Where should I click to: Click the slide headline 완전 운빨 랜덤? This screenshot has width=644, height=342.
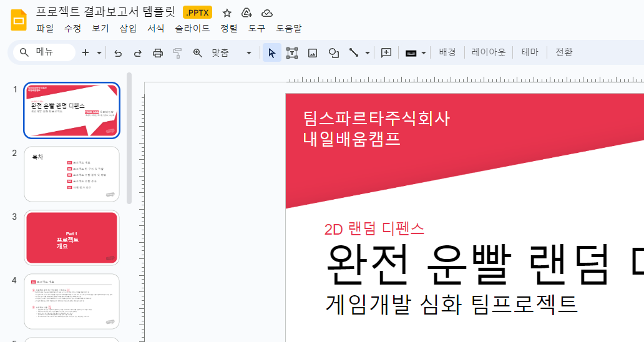pyautogui.click(x=467, y=265)
